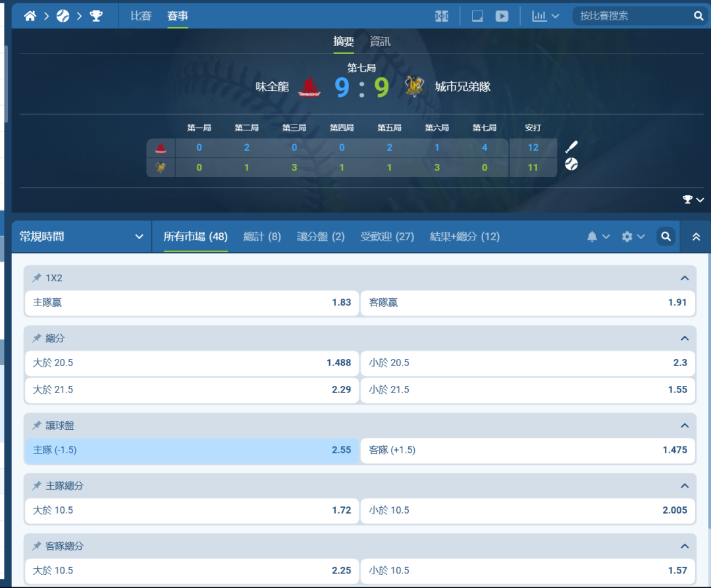Select the tablet window layout icon
This screenshot has height=588, width=711.
[x=477, y=16]
